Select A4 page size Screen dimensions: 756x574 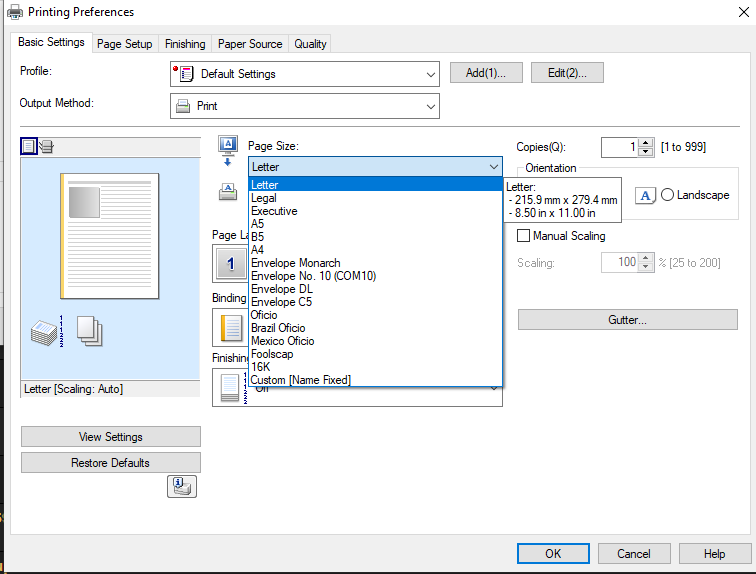pos(375,250)
